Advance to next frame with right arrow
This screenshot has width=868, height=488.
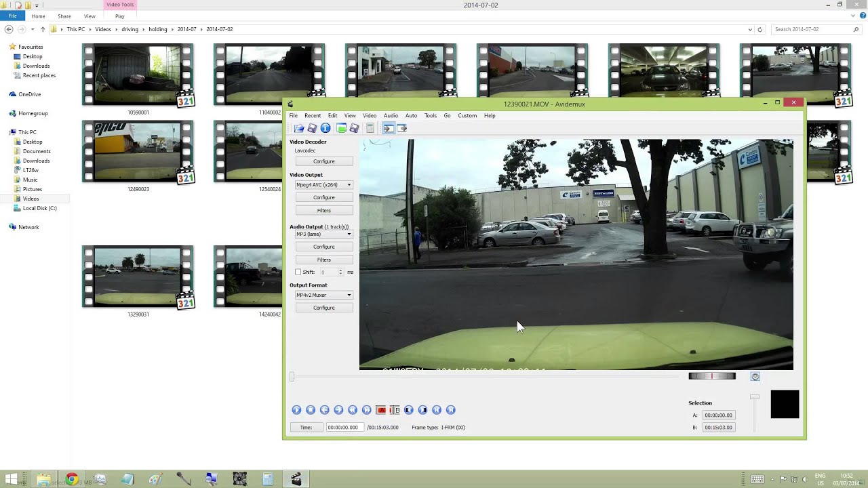tap(338, 410)
